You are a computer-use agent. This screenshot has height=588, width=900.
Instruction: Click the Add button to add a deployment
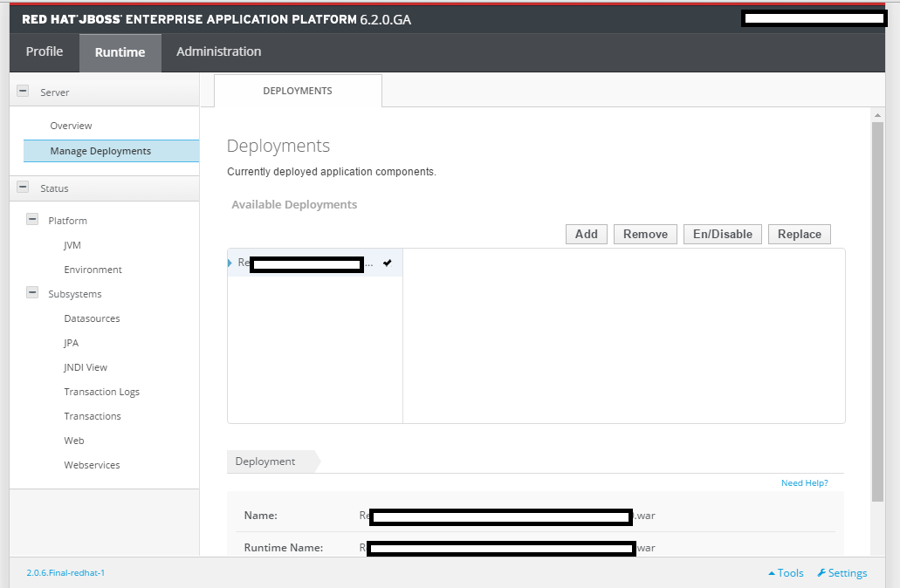(586, 234)
